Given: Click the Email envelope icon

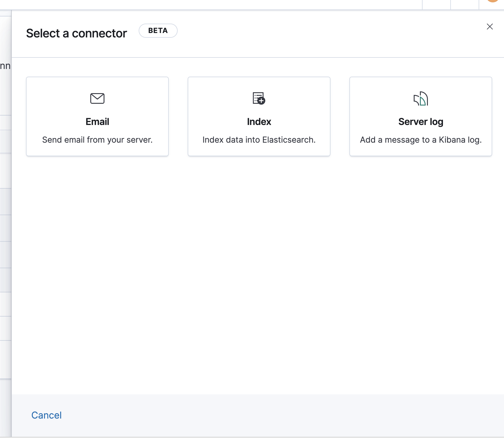Looking at the screenshot, I should [x=97, y=98].
